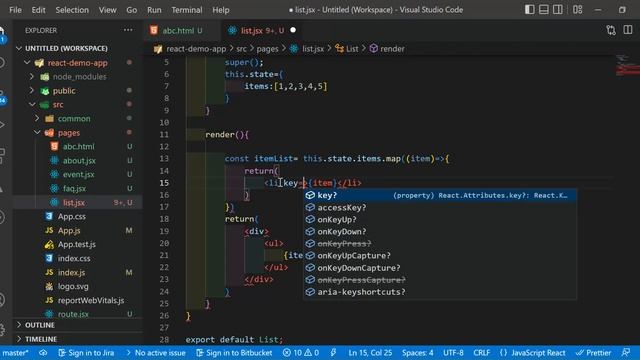
Task: Collapse the Untitled (Workspace) section
Action: point(66,48)
